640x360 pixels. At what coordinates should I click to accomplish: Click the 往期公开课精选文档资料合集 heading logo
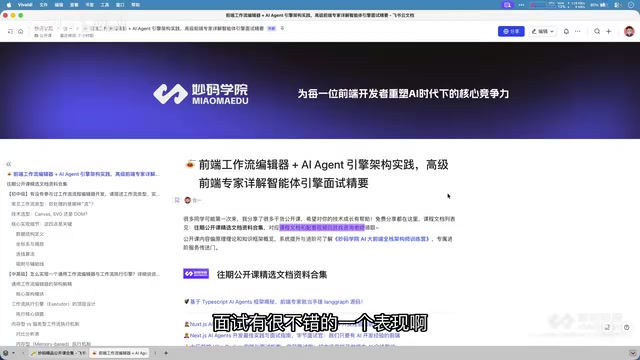pyautogui.click(x=196, y=274)
